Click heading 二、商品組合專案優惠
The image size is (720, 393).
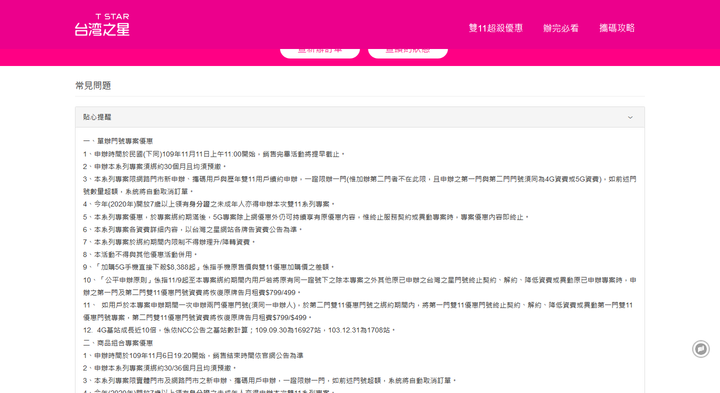pos(118,343)
